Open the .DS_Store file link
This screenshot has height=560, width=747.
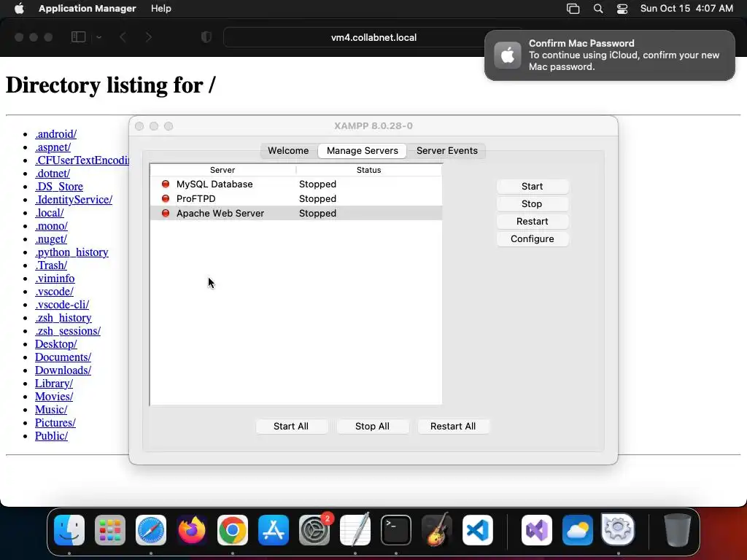(x=59, y=187)
